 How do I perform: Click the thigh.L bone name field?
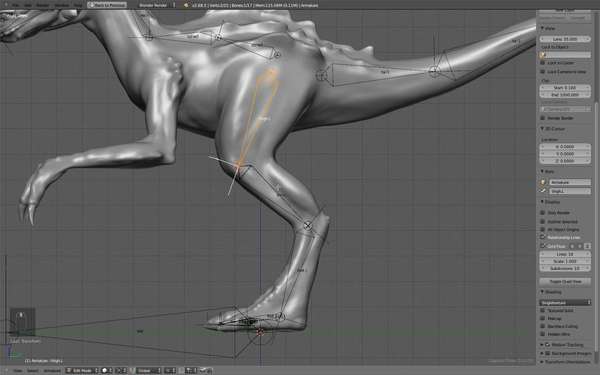tap(569, 191)
